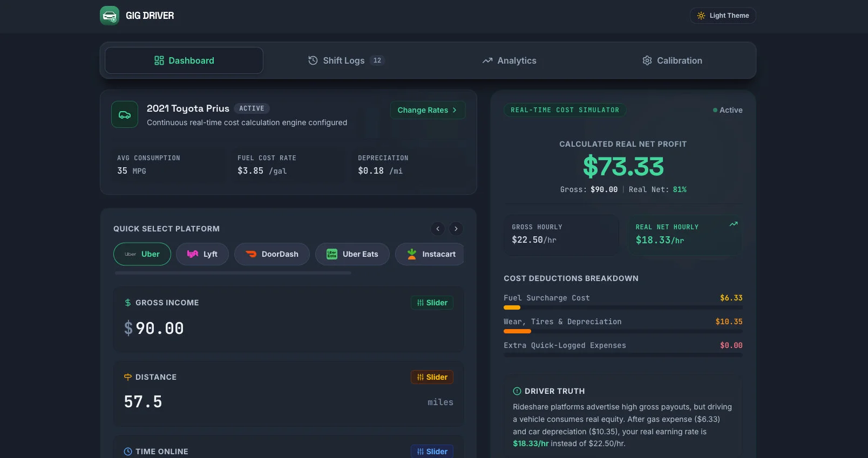Click the $73.33 net profit value
Image resolution: width=868 pixels, height=458 pixels.
[623, 166]
